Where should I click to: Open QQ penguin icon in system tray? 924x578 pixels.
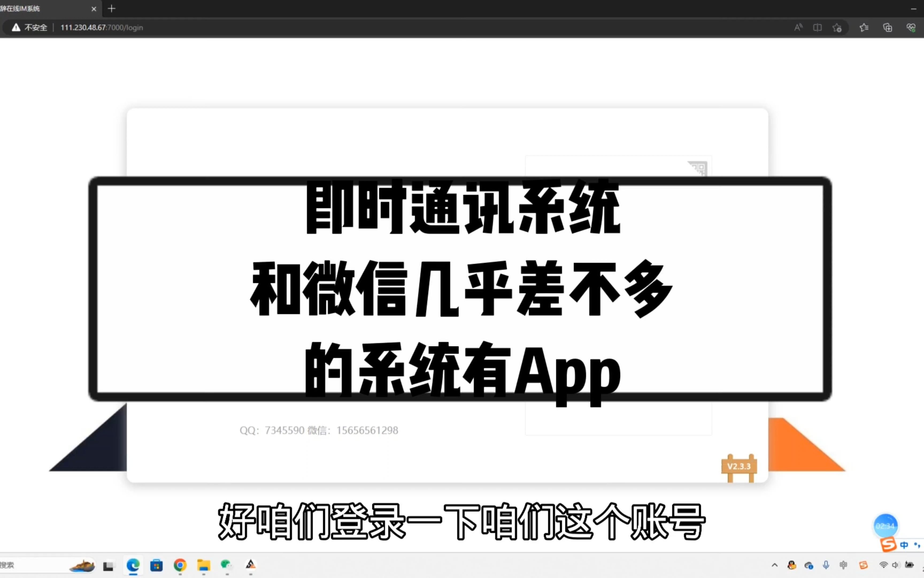791,565
